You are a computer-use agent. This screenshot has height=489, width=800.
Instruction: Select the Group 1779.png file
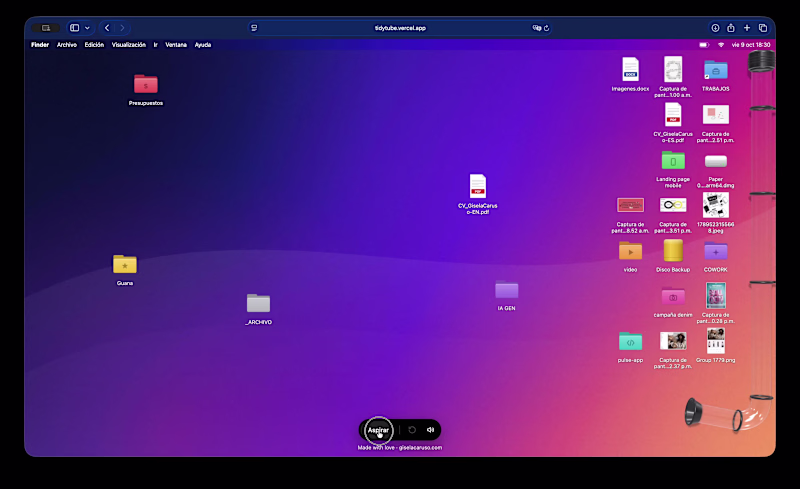click(x=715, y=340)
